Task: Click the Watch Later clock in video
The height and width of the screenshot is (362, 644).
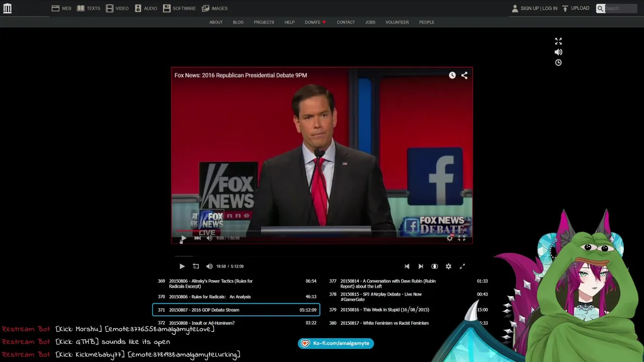Action: click(452, 75)
